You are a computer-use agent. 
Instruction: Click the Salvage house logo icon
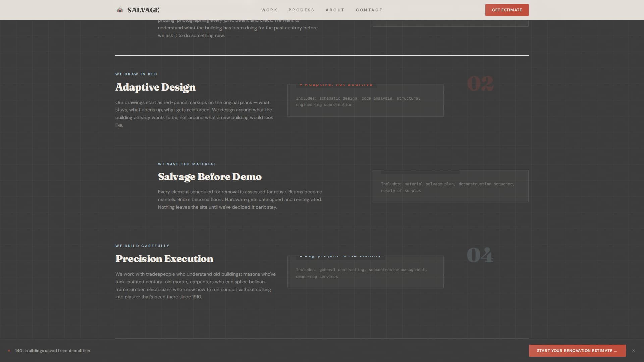click(x=120, y=10)
